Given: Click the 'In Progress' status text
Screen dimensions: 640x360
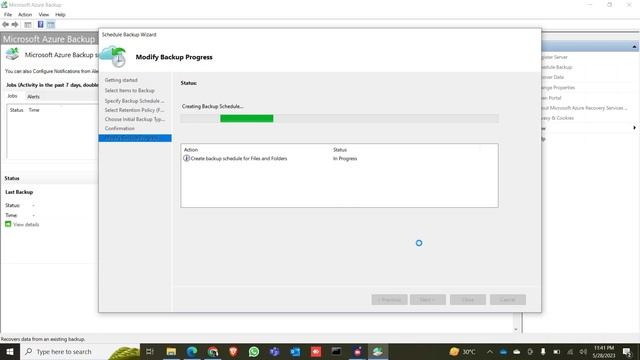Looking at the screenshot, I should tap(345, 158).
